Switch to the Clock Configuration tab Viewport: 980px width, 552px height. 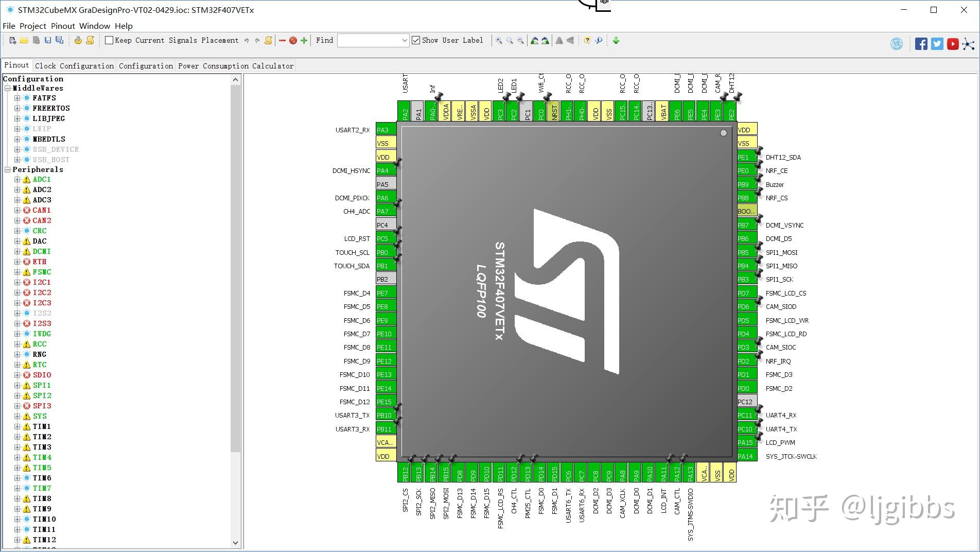tap(74, 66)
